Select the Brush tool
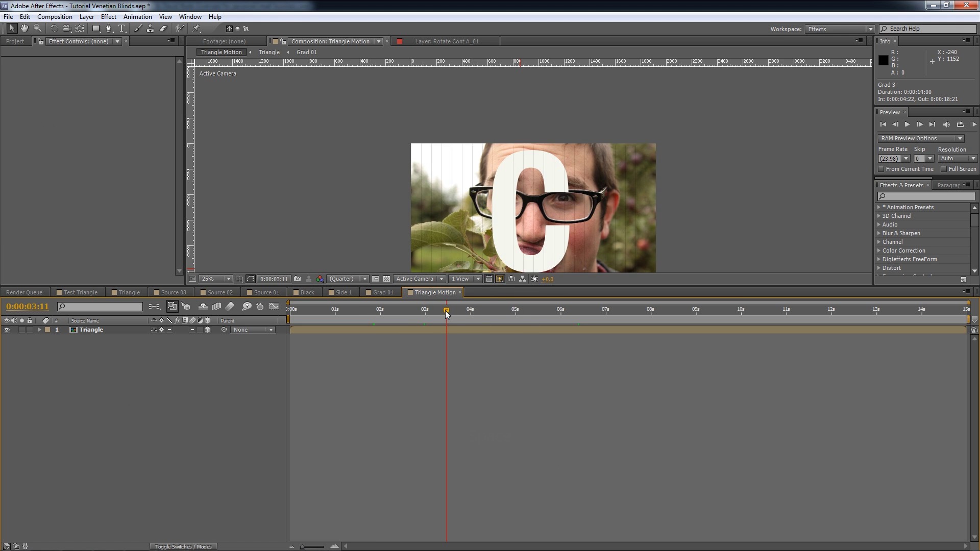The height and width of the screenshot is (551, 980). (x=138, y=29)
